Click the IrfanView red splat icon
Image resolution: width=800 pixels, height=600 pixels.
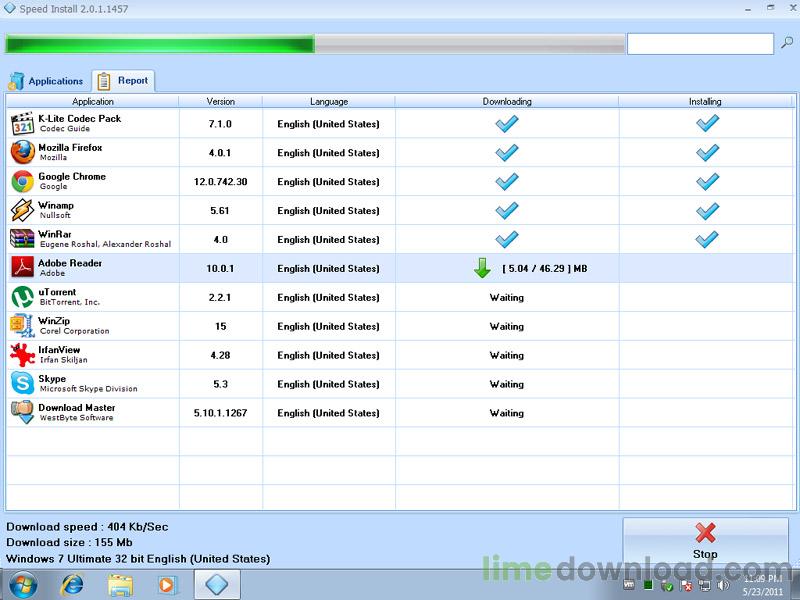(22, 355)
